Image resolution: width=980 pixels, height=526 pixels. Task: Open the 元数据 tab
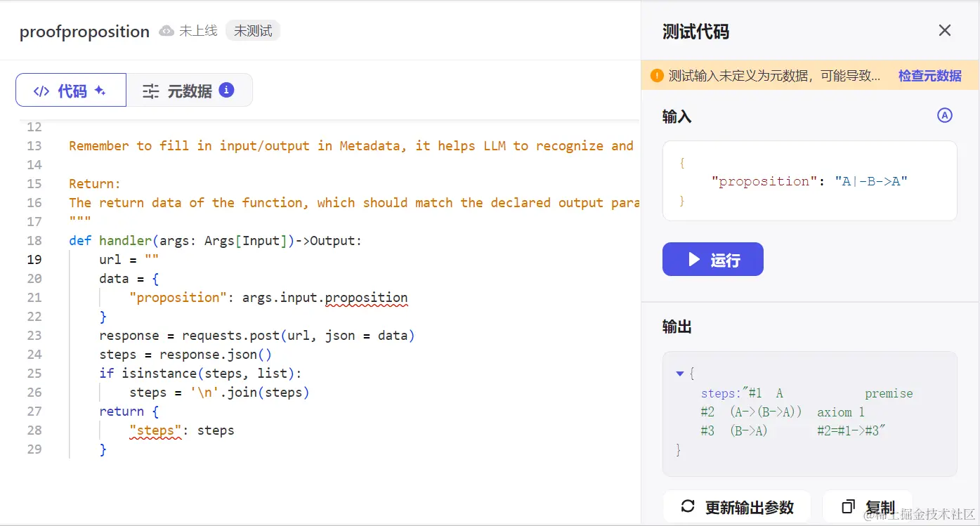pyautogui.click(x=189, y=91)
